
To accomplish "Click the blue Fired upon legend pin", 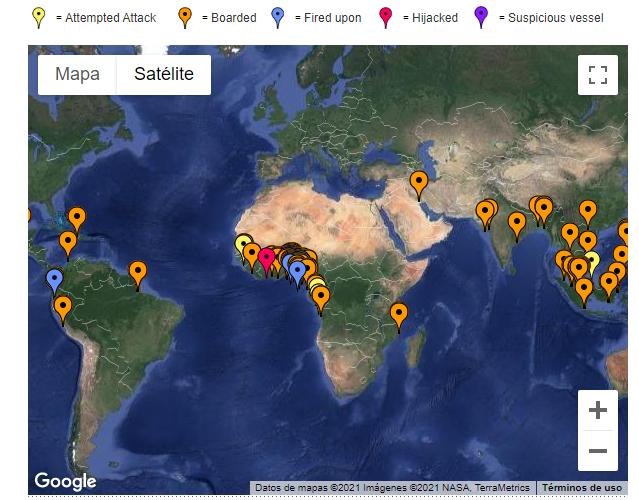I will coord(278,18).
